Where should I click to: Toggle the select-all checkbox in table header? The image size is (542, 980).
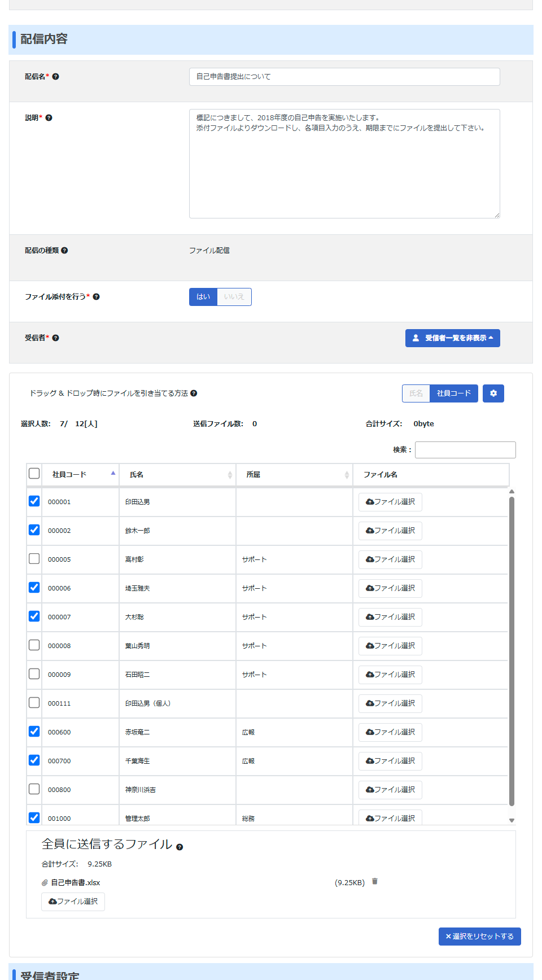(x=34, y=474)
